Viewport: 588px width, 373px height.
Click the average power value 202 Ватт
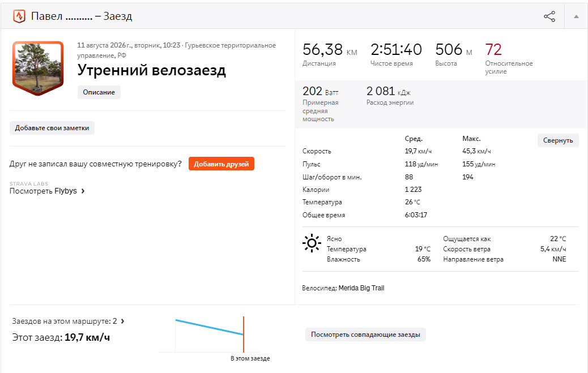[320, 91]
